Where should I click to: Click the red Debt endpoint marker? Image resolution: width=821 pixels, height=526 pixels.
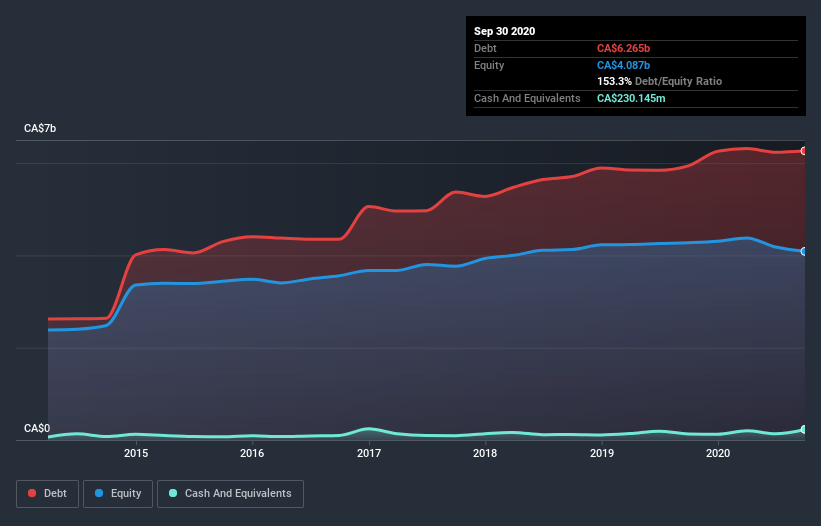(804, 151)
